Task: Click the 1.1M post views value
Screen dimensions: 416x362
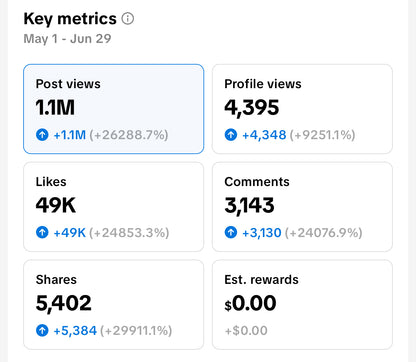Action: (x=55, y=108)
